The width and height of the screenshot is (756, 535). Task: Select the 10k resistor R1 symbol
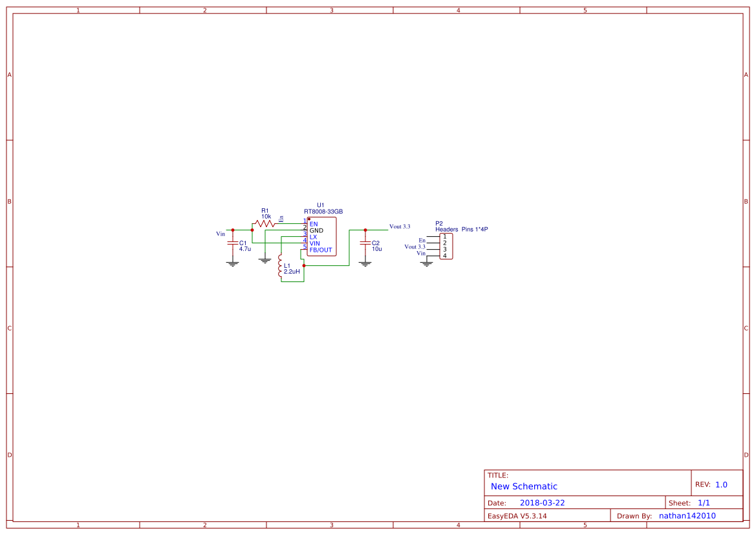(264, 222)
